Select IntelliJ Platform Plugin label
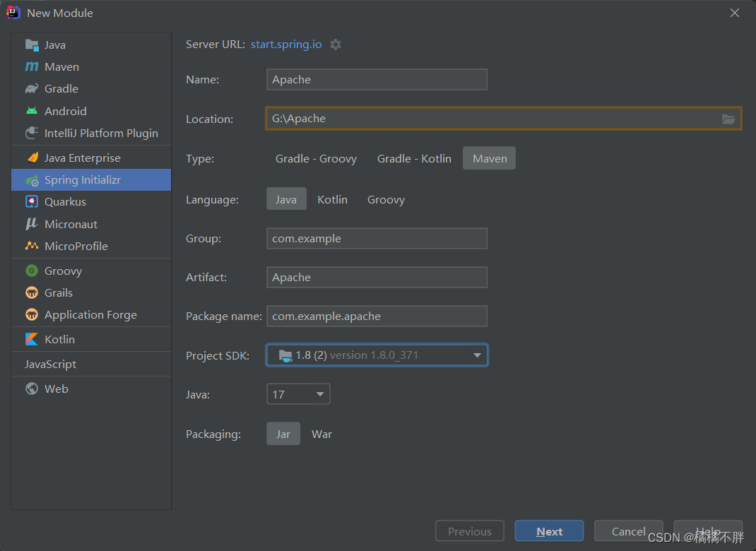The width and height of the screenshot is (756, 551). coord(101,133)
